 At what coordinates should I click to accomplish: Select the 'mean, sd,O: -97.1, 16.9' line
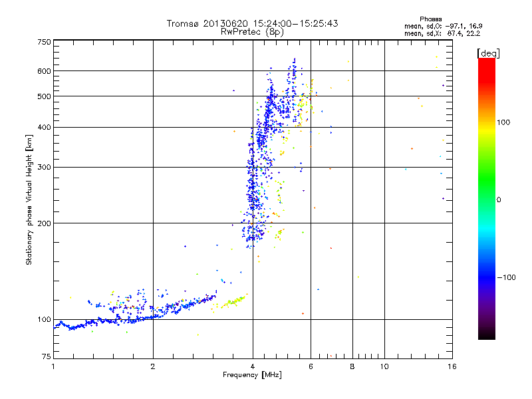(x=444, y=26)
